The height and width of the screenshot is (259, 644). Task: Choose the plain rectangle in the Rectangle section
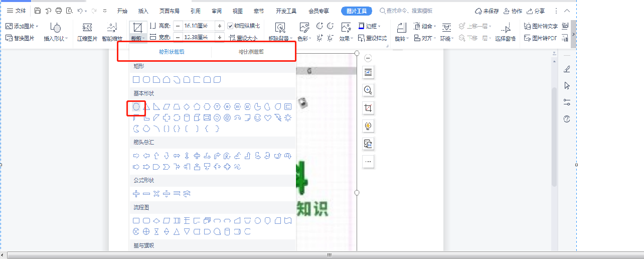136,79
